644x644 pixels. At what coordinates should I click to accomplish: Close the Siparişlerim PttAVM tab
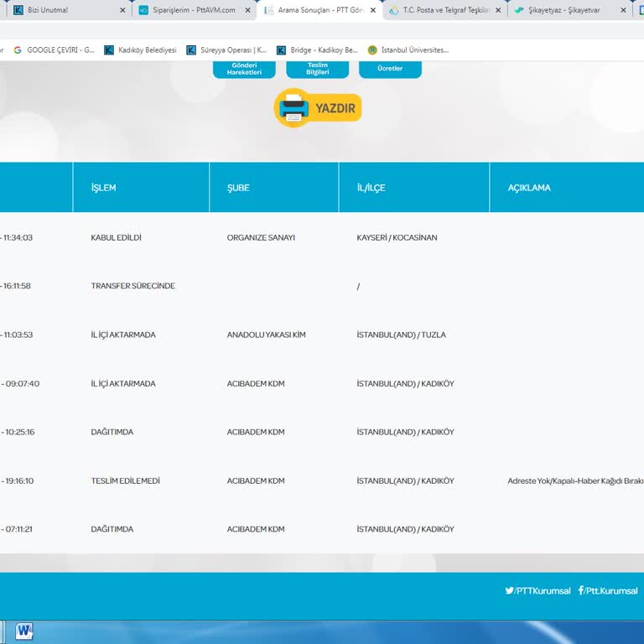(247, 11)
